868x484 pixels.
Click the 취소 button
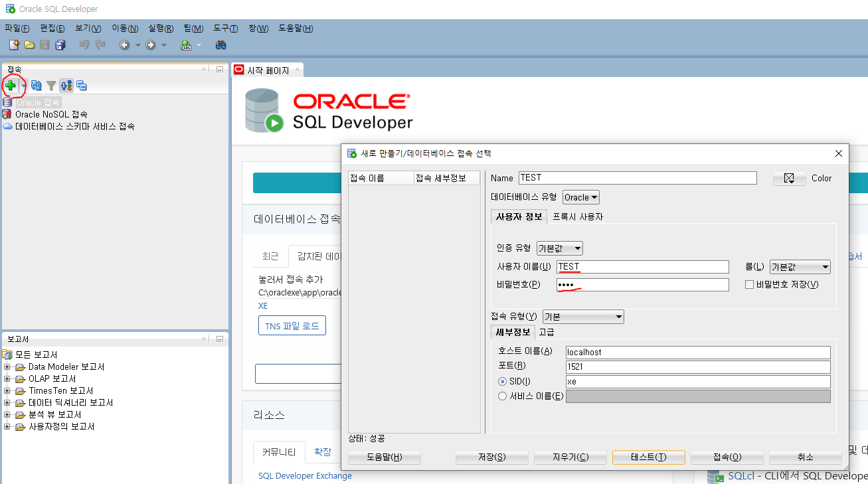[x=806, y=457]
